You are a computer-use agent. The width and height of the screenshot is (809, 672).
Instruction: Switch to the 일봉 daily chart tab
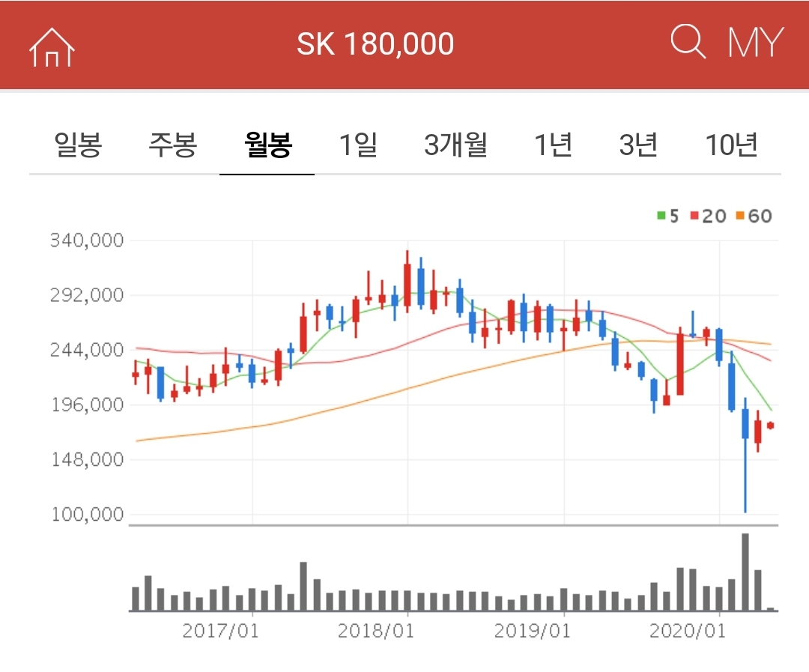tap(78, 145)
